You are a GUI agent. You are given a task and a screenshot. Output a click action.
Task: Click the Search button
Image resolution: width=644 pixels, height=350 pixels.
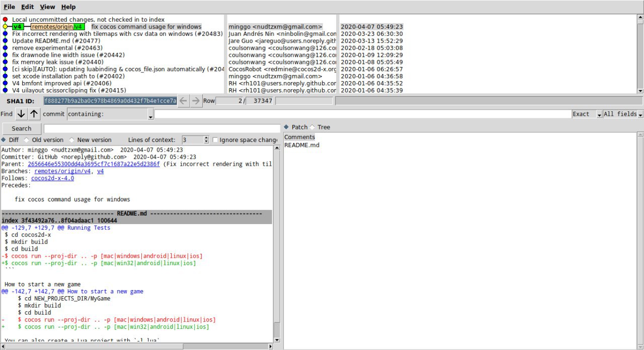click(21, 128)
